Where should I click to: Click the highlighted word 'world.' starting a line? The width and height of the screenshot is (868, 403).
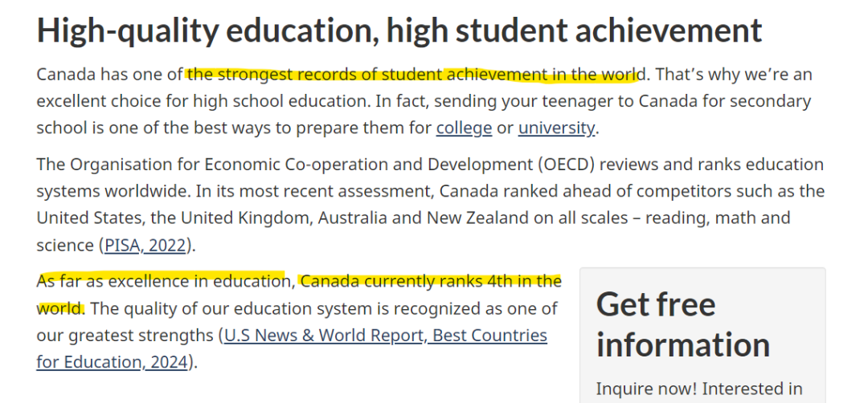pyautogui.click(x=61, y=308)
